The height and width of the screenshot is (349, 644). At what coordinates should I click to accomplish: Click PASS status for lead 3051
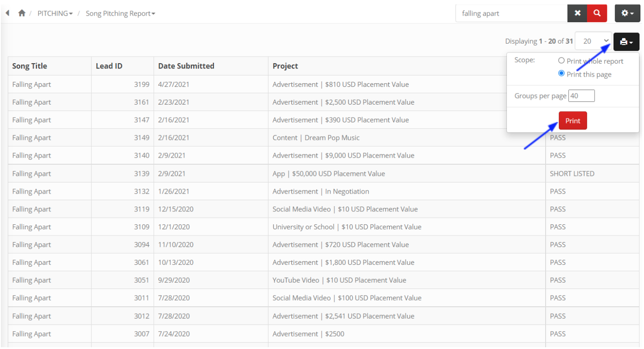592,280
